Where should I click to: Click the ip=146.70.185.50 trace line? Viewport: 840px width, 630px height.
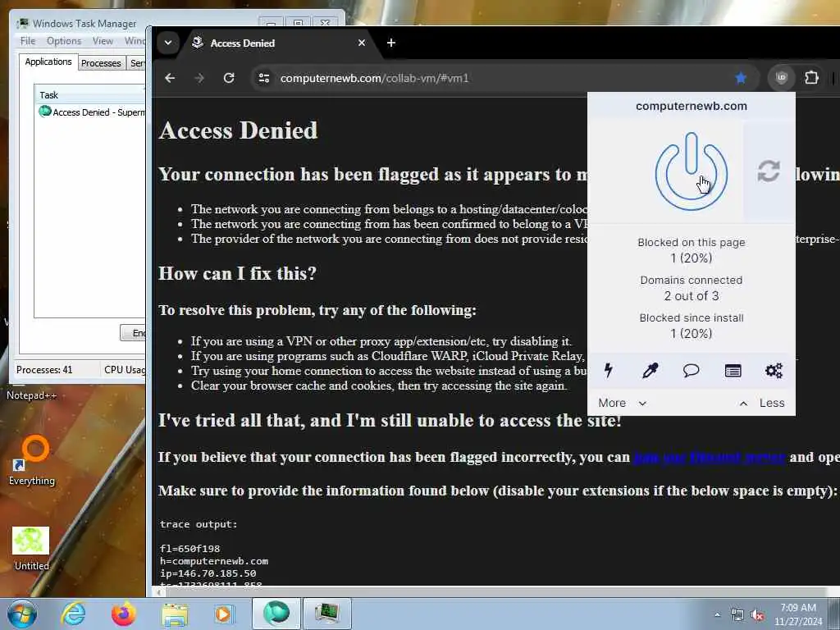(208, 573)
